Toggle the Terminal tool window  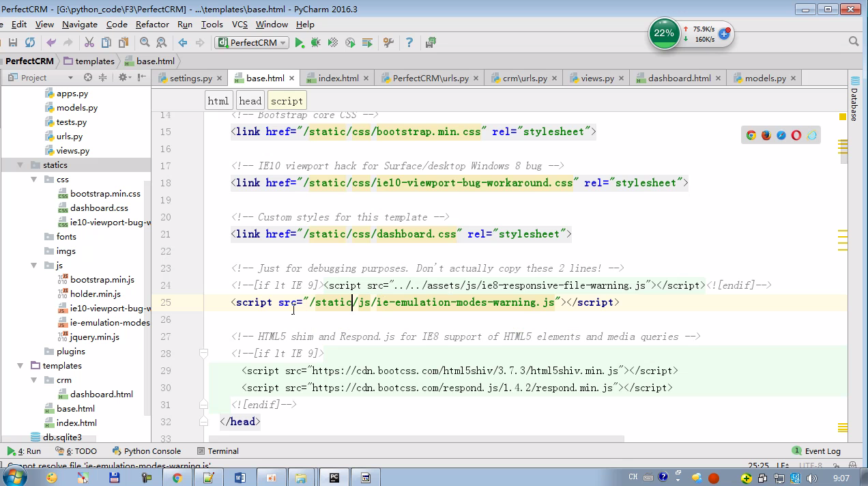pos(218,451)
